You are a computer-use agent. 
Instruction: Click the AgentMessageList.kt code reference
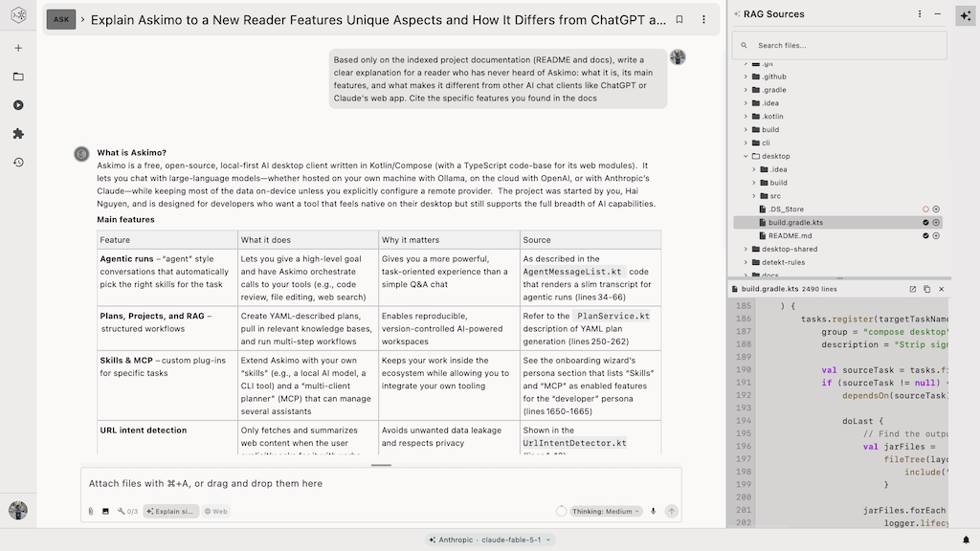(572, 272)
